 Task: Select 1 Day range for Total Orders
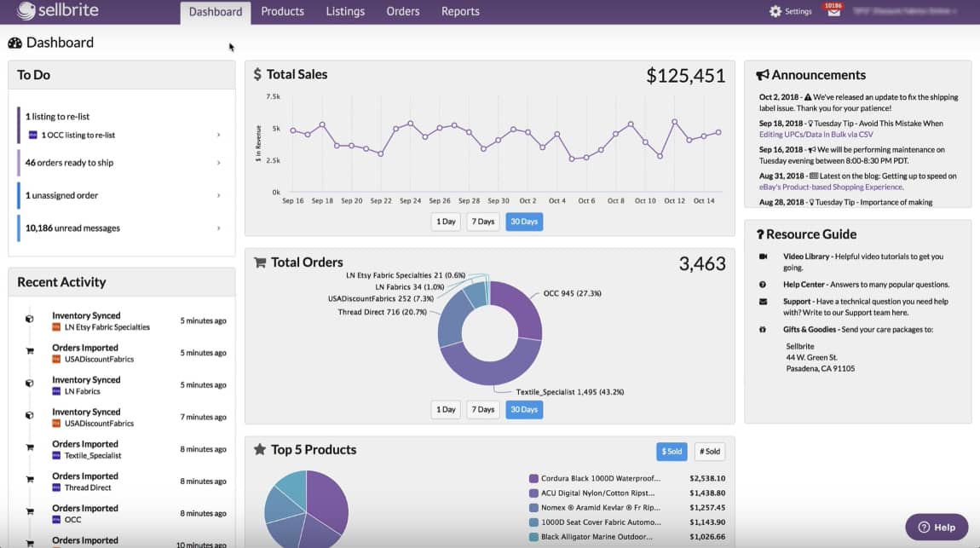446,410
